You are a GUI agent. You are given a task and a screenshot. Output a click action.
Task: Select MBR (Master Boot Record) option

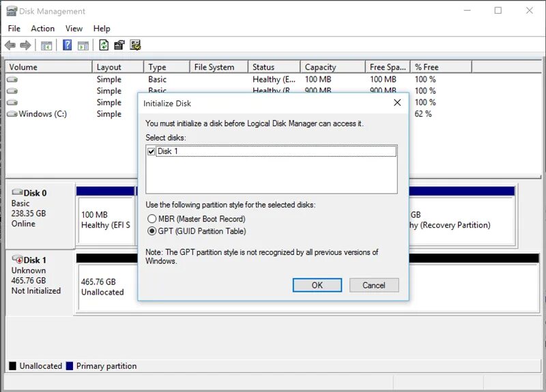click(197, 219)
